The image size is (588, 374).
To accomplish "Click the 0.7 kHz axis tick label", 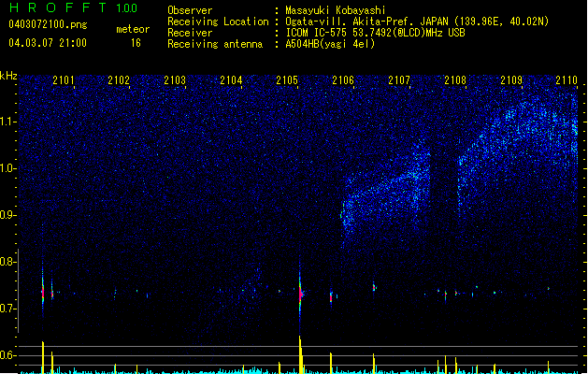I will 7,309.
